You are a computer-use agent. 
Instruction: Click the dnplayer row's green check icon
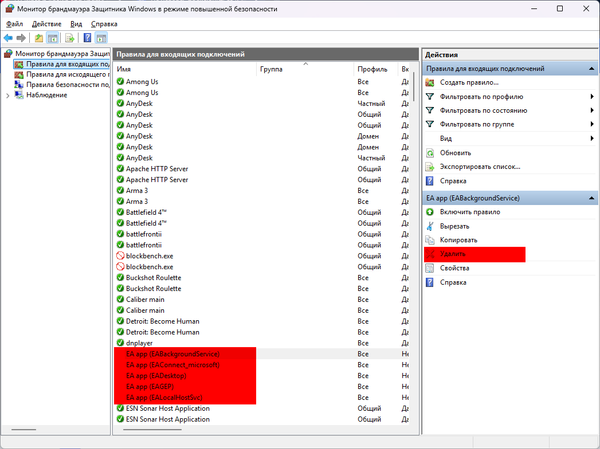(x=120, y=343)
